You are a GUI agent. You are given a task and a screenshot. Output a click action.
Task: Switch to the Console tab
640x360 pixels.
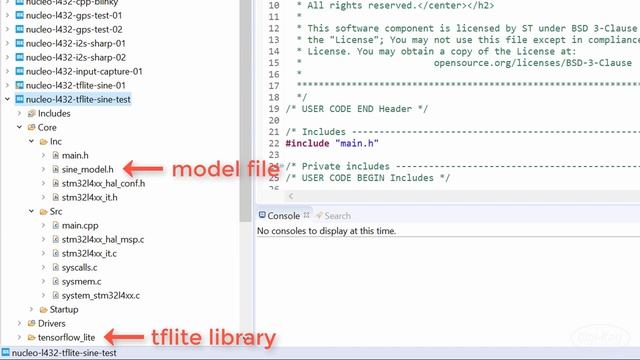[284, 216]
